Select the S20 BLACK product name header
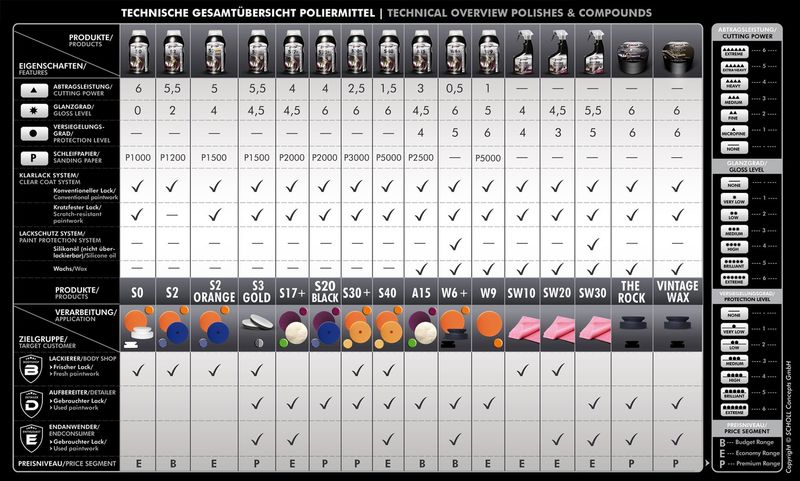 click(x=324, y=292)
